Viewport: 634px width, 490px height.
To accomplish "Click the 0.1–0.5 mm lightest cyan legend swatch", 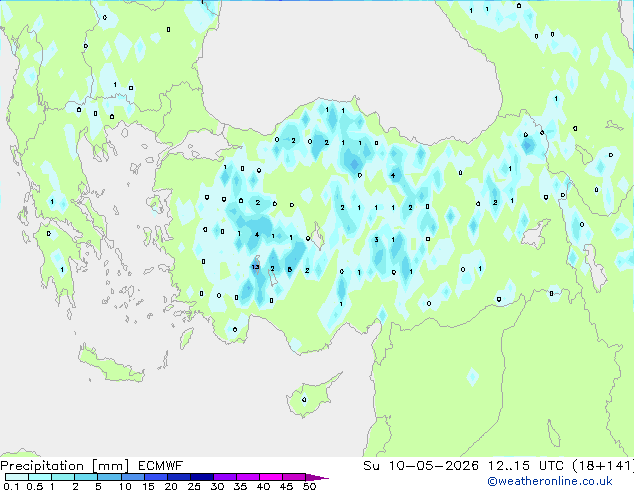I will (x=17, y=477).
